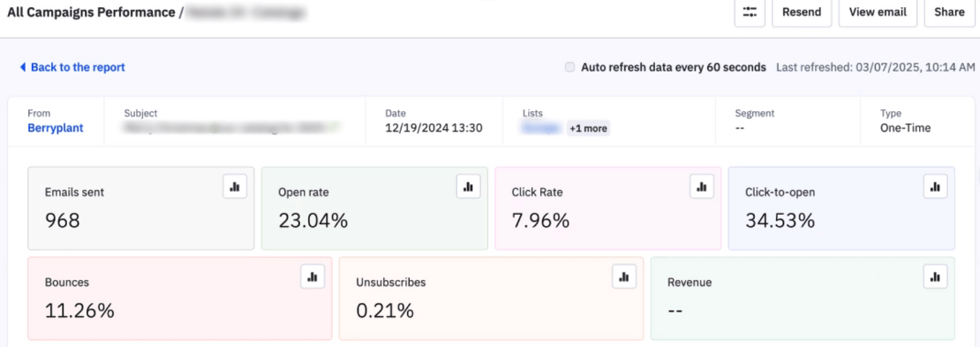Expand the +1 more lists badge
Viewport: 980px width, 347px height.
coord(588,129)
